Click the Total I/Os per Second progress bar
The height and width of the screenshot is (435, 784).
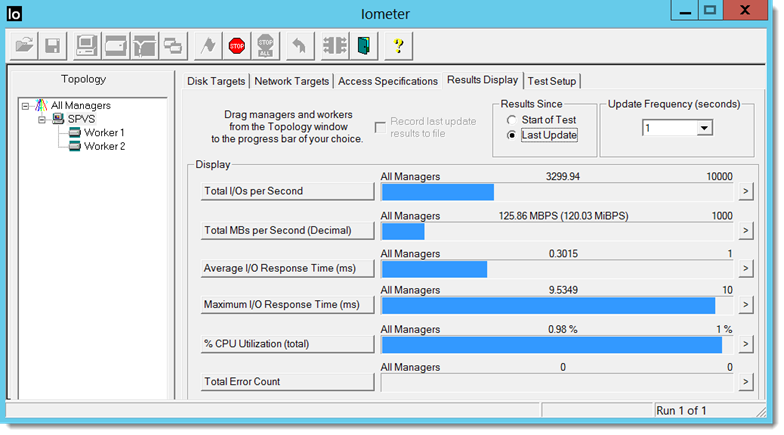(x=557, y=192)
